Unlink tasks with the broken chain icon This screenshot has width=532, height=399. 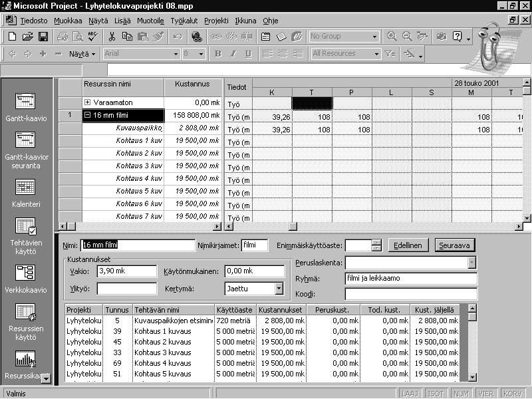tap(231, 37)
